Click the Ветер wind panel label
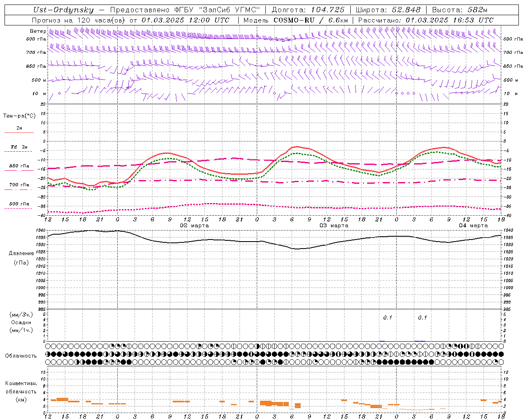The image size is (525, 420). click(x=38, y=31)
